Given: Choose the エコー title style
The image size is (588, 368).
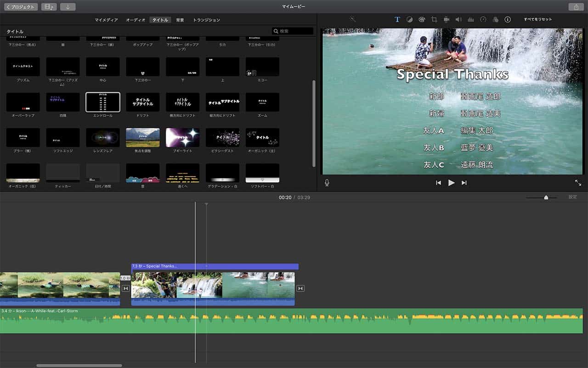Looking at the screenshot, I should [262, 67].
